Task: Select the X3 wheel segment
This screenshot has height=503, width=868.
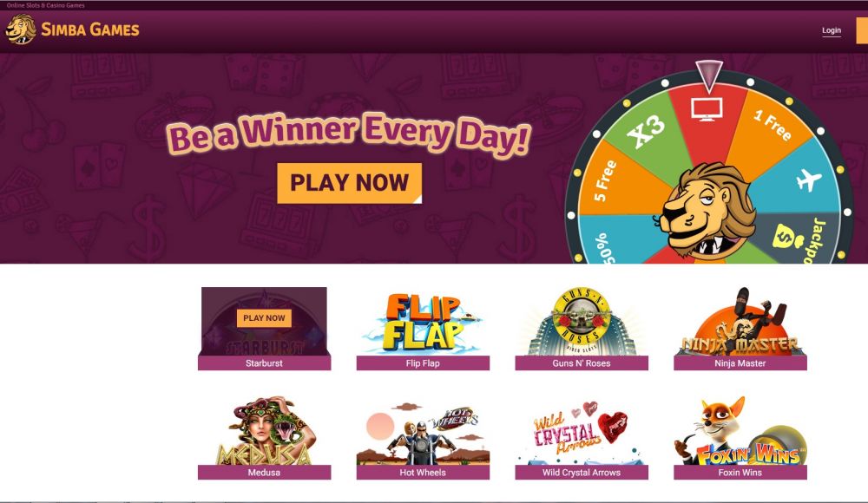Action: [x=644, y=131]
